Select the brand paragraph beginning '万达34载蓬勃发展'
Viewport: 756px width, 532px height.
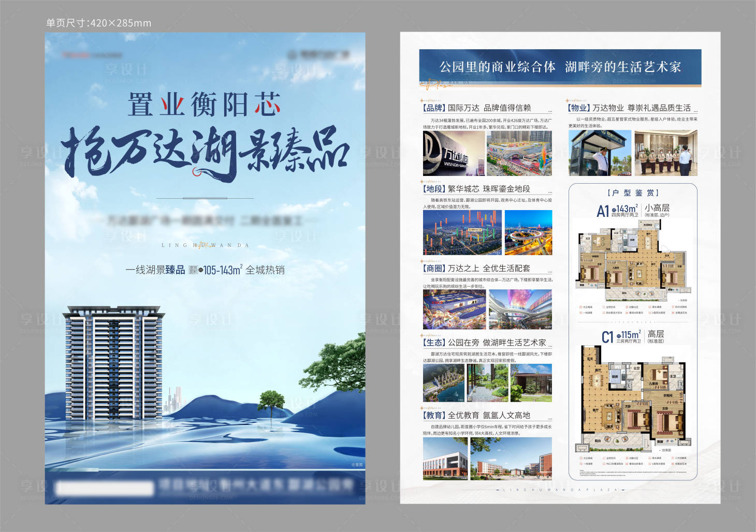(x=487, y=124)
